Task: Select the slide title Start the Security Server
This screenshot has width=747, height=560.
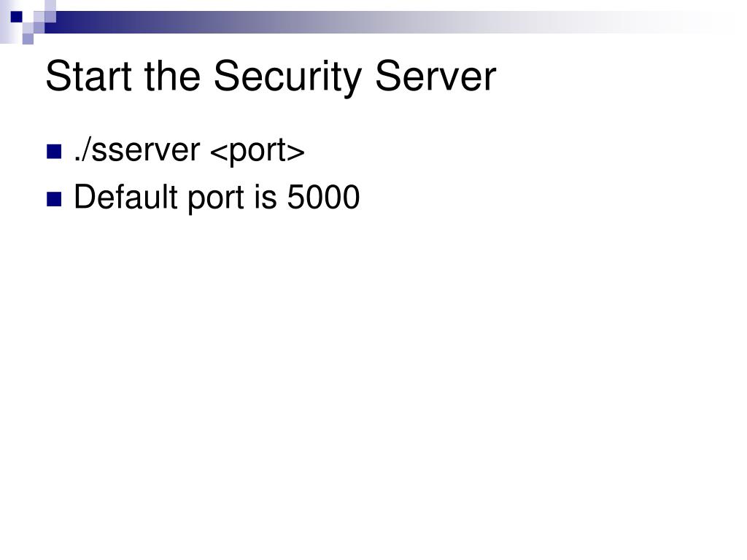Action: tap(271, 77)
